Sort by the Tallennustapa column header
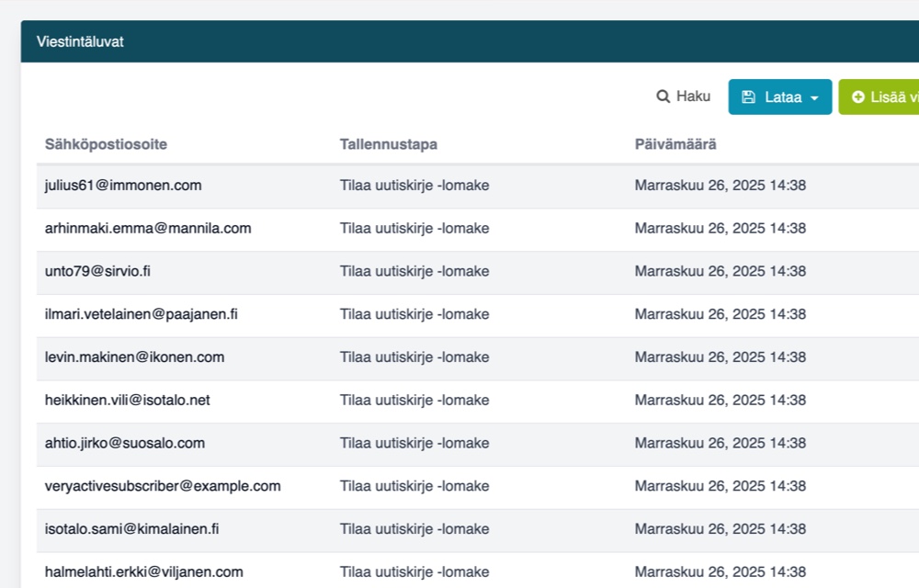919x588 pixels. pos(388,144)
